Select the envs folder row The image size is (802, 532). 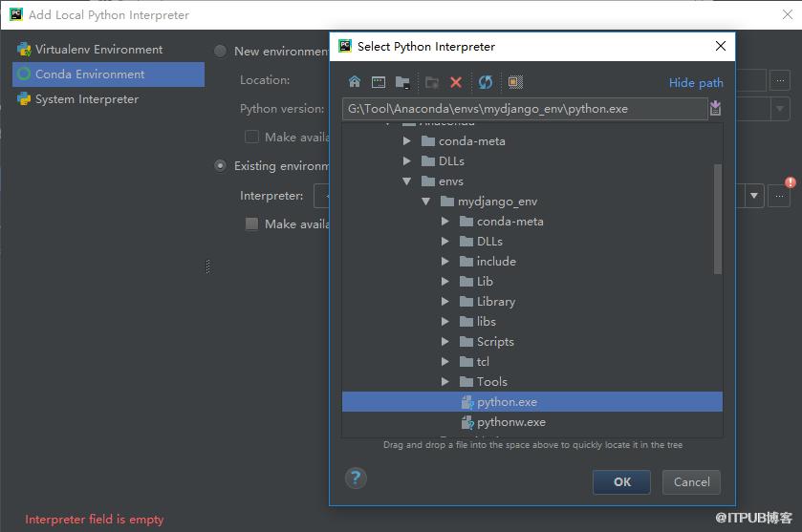pyautogui.click(x=531, y=181)
